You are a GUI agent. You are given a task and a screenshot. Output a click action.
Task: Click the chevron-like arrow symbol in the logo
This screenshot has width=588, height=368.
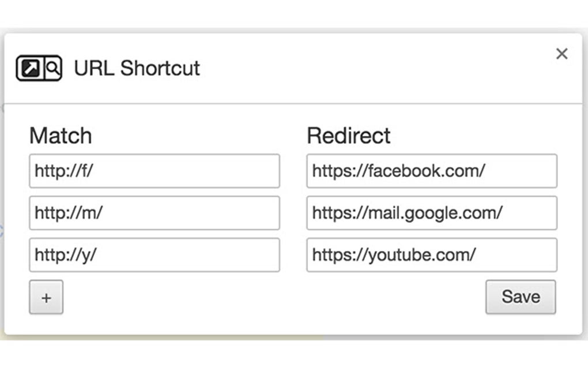(30, 67)
